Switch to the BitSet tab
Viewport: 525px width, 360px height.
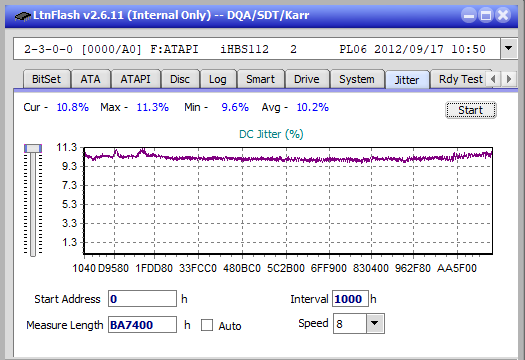click(x=47, y=79)
